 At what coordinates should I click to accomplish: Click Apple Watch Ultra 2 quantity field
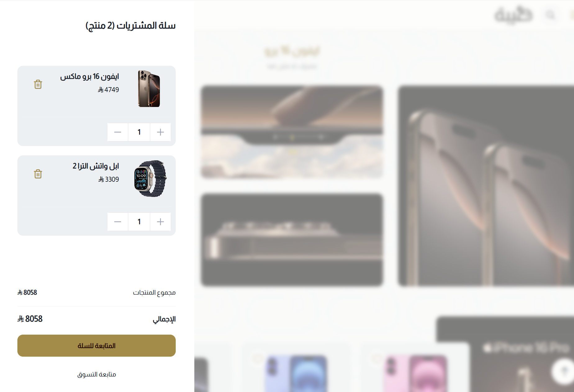[x=139, y=222]
